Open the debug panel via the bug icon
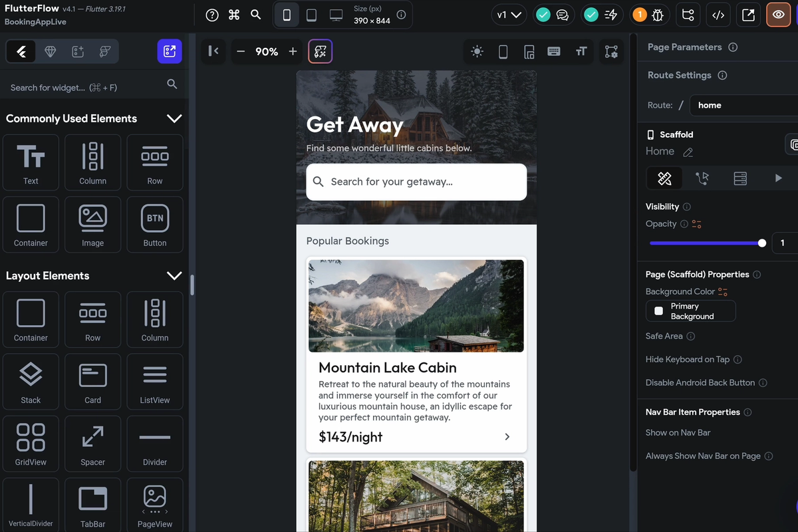798x532 pixels. 656,14
